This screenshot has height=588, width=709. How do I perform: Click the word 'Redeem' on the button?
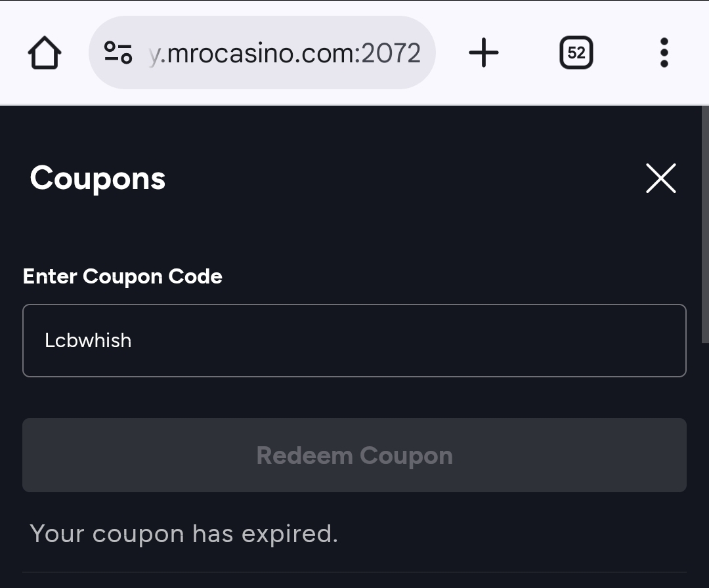tap(304, 455)
